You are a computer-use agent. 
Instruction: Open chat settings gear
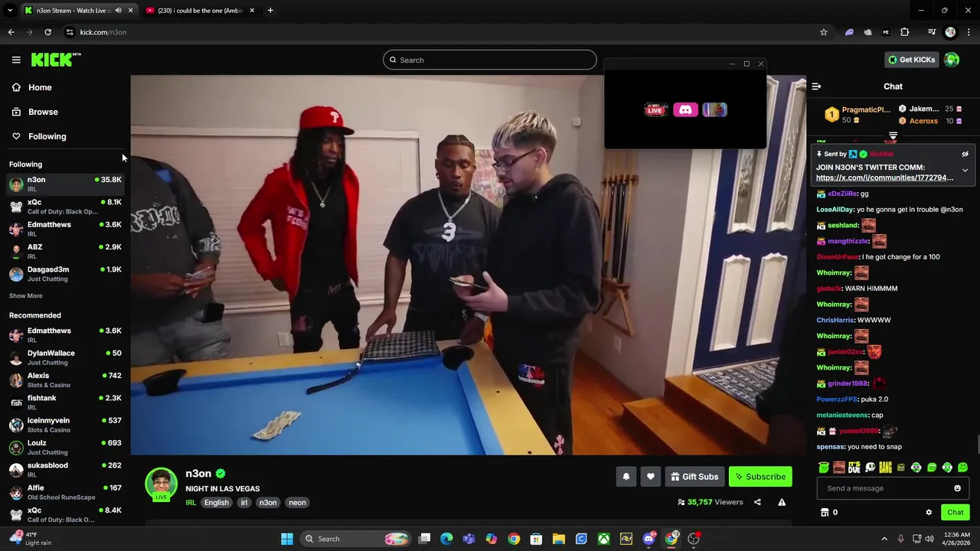(x=929, y=513)
